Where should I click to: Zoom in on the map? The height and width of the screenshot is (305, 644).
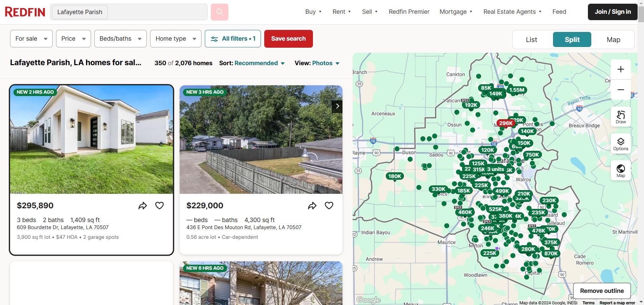click(x=621, y=69)
